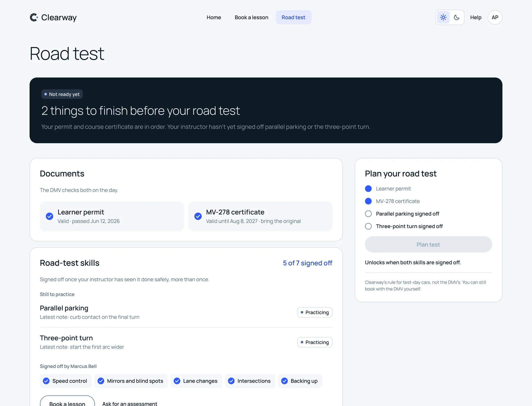Go to the Home nav item

point(214,17)
